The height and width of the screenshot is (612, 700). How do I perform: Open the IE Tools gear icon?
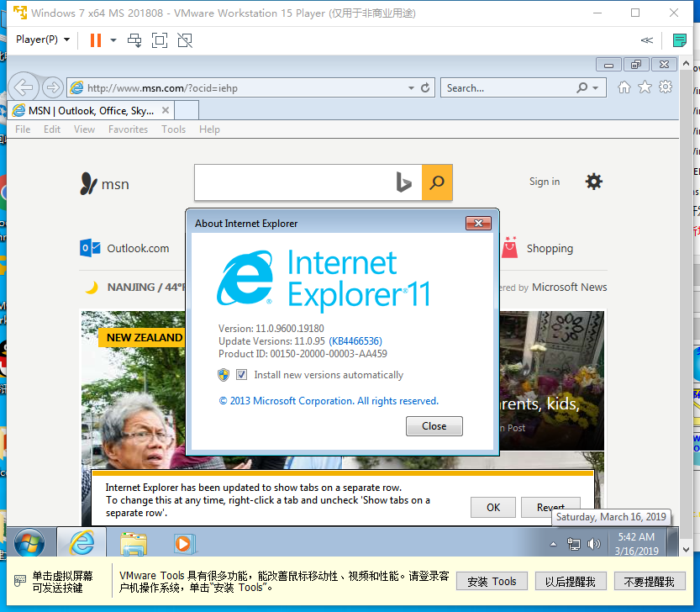[666, 87]
